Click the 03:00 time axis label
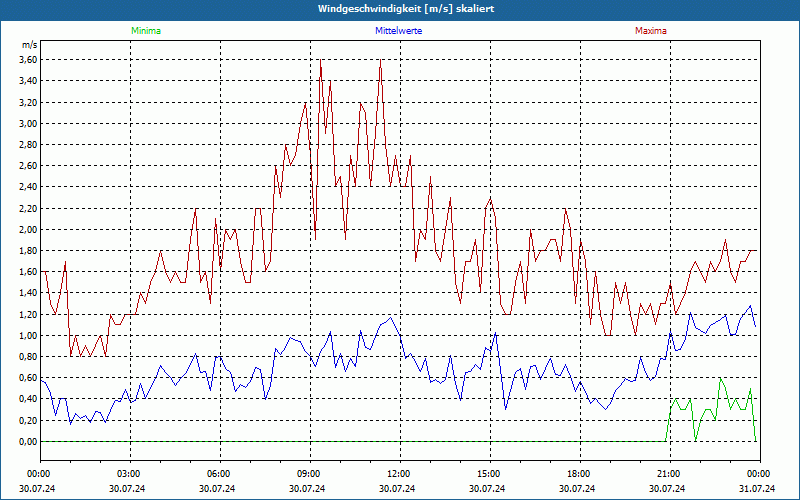Screen dimensions: 800x500 (x=131, y=473)
